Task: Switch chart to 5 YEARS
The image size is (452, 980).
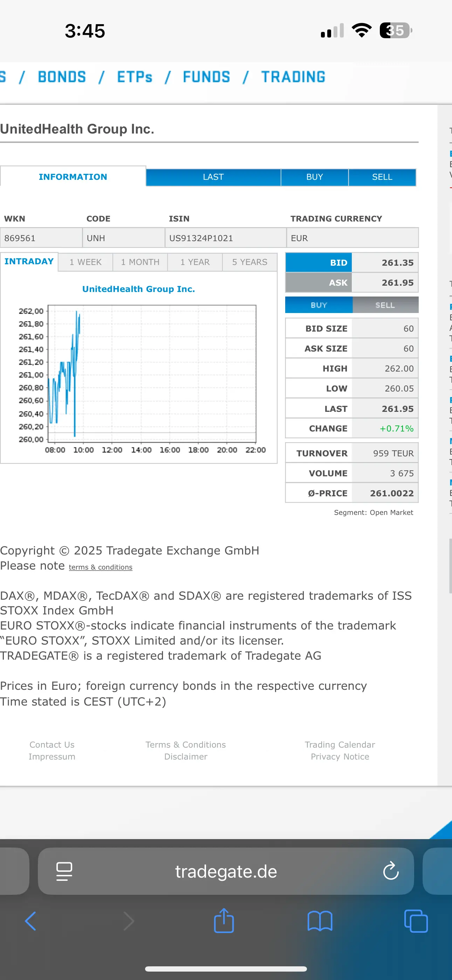Action: (249, 262)
